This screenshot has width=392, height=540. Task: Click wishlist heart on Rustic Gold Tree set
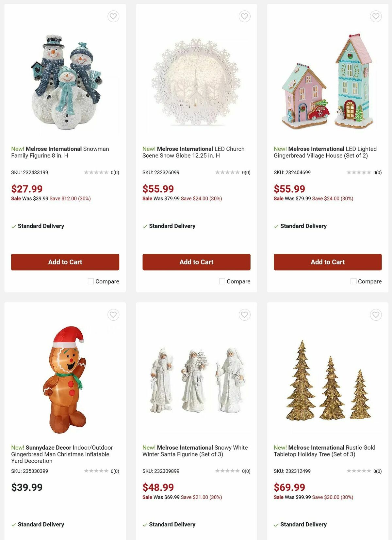pyautogui.click(x=376, y=315)
